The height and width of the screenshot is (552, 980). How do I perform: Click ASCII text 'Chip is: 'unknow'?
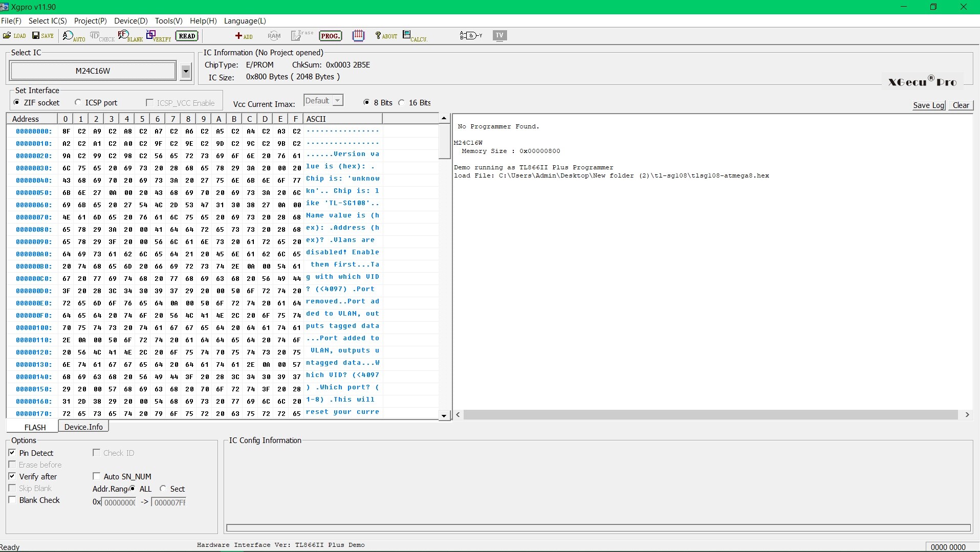click(343, 179)
